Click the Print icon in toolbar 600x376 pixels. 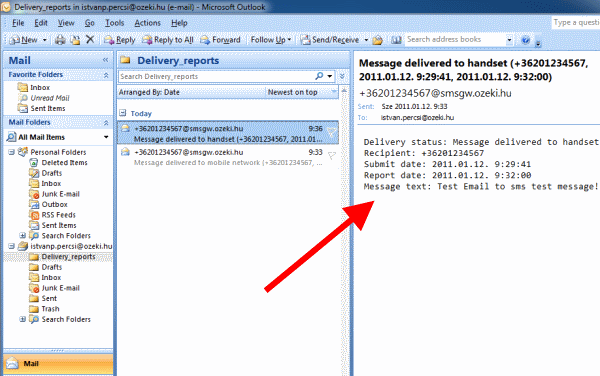click(x=60, y=40)
